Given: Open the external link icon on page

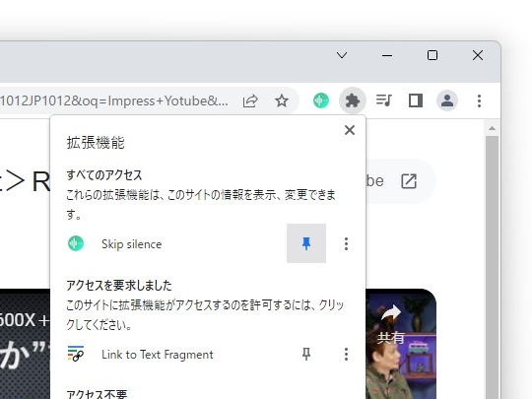Looking at the screenshot, I should coord(409,181).
